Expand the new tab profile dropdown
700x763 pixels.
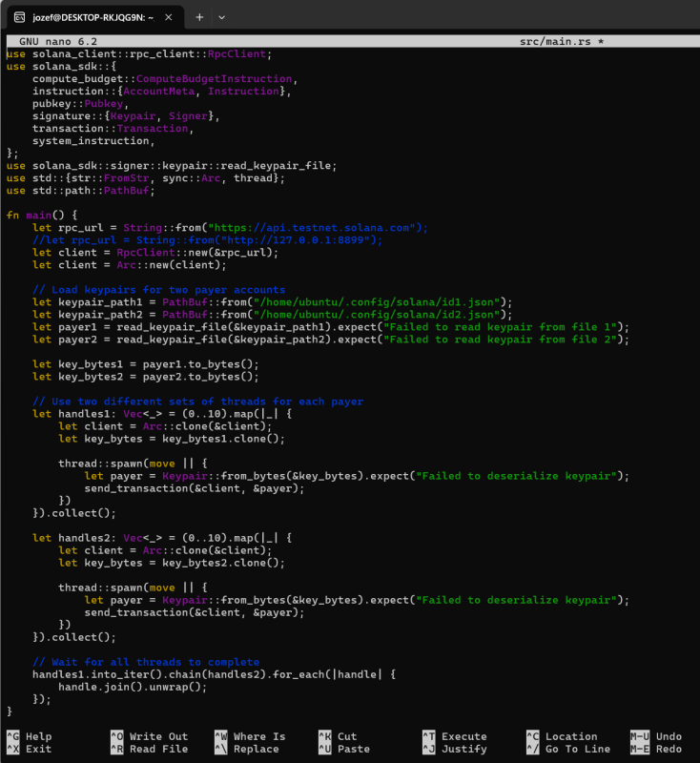(222, 17)
